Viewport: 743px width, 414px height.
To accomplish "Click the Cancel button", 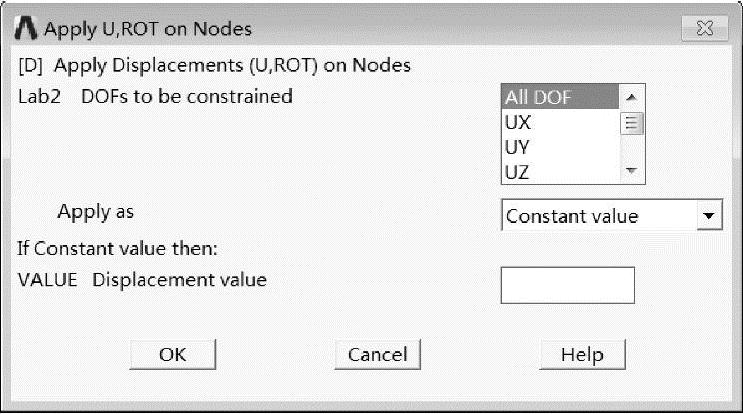I will point(378,354).
